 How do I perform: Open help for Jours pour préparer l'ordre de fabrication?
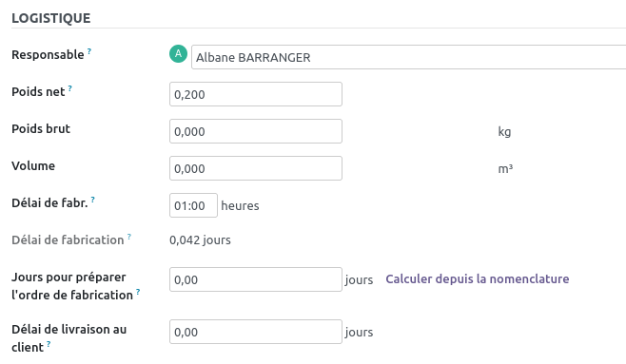tap(138, 292)
